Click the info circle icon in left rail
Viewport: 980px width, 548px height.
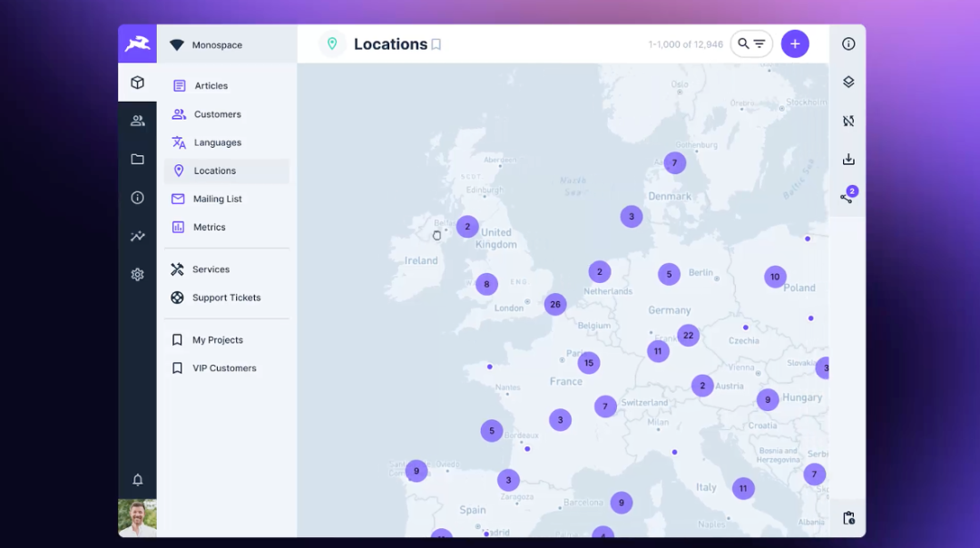138,198
